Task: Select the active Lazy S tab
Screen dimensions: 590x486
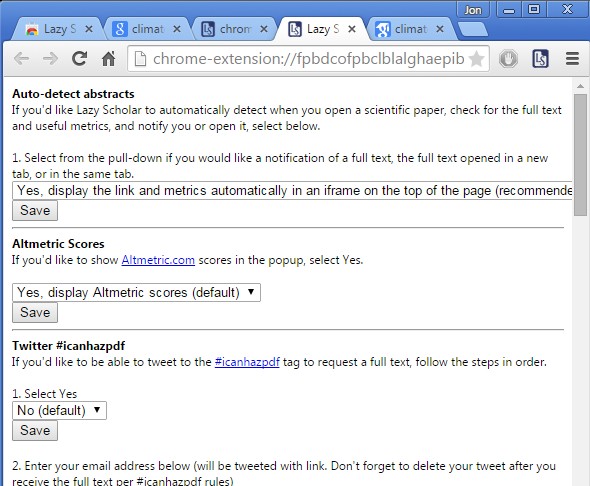Action: pyautogui.click(x=322, y=29)
